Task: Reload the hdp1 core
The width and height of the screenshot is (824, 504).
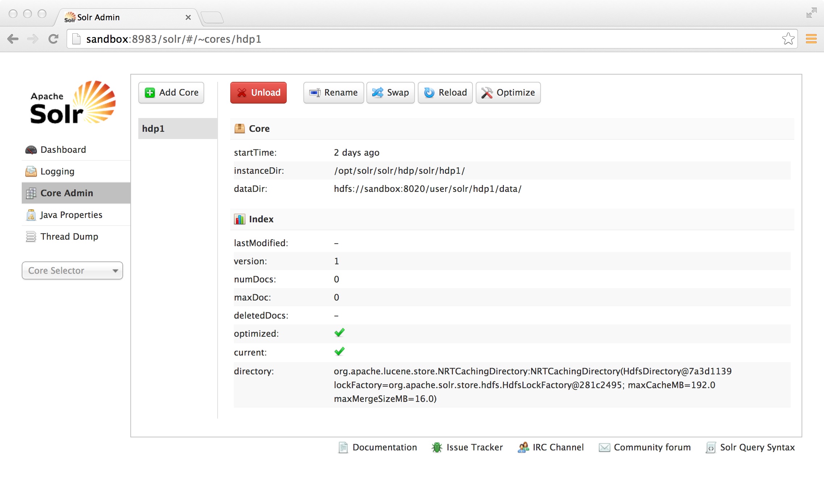Action: [x=445, y=93]
